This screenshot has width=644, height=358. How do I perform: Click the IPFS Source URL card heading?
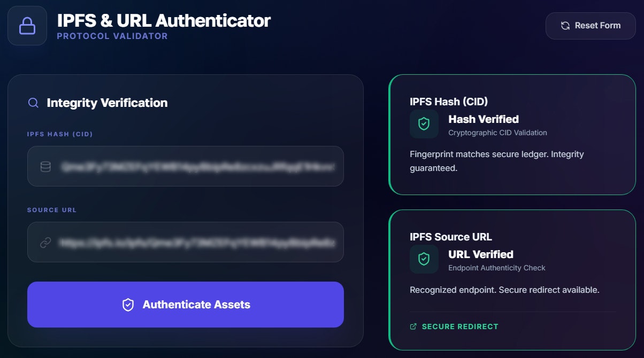(451, 237)
